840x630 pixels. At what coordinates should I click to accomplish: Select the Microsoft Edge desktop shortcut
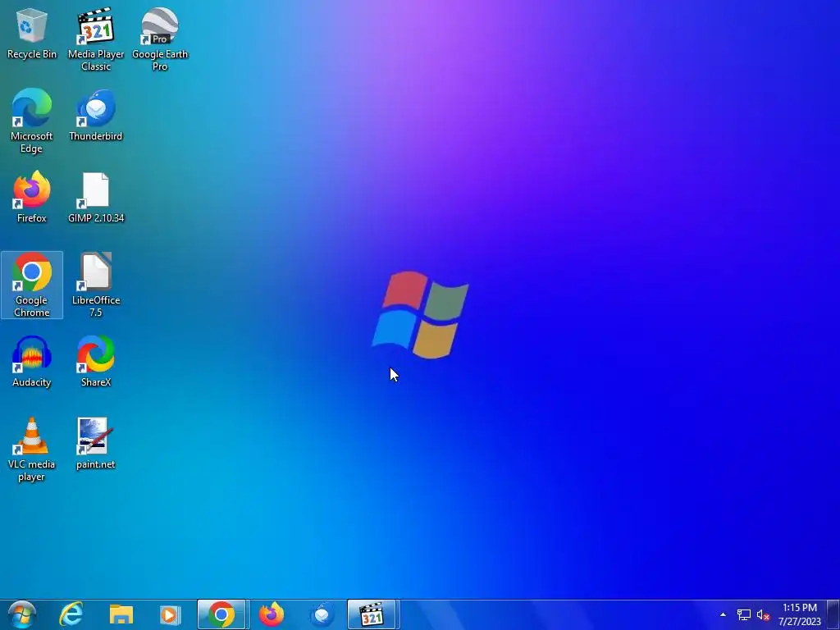(32, 121)
